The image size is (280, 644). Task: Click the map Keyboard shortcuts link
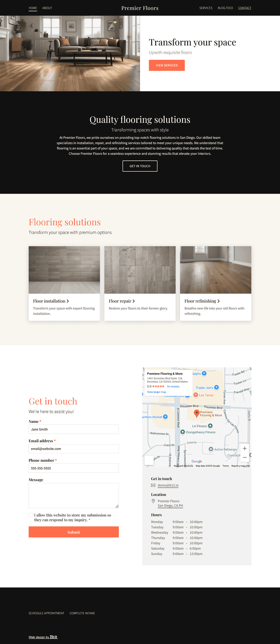[x=183, y=466]
